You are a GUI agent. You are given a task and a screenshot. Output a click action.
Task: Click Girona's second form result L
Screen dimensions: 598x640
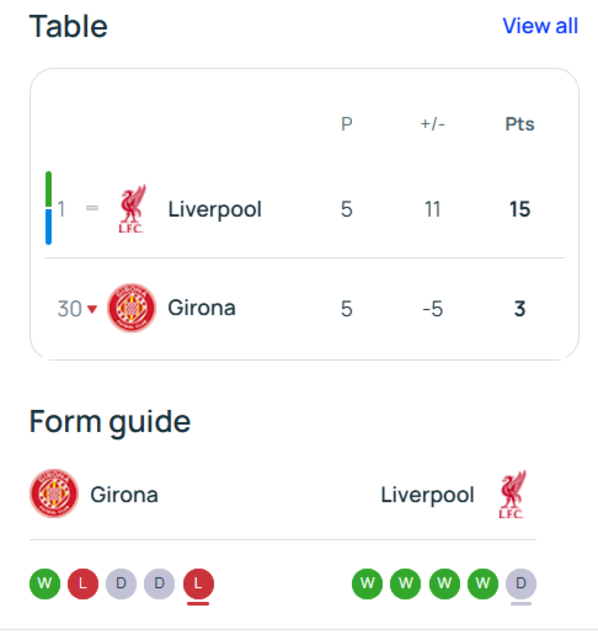83,584
